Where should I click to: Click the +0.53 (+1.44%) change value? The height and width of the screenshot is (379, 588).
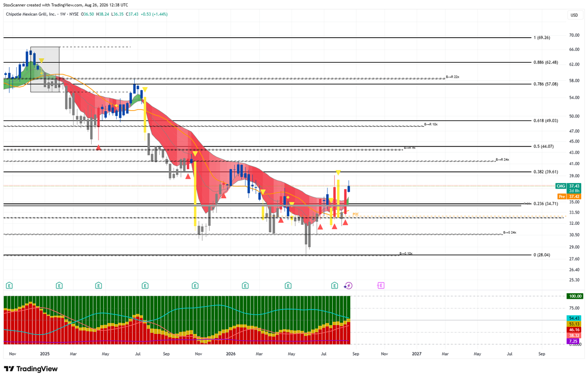tap(153, 14)
